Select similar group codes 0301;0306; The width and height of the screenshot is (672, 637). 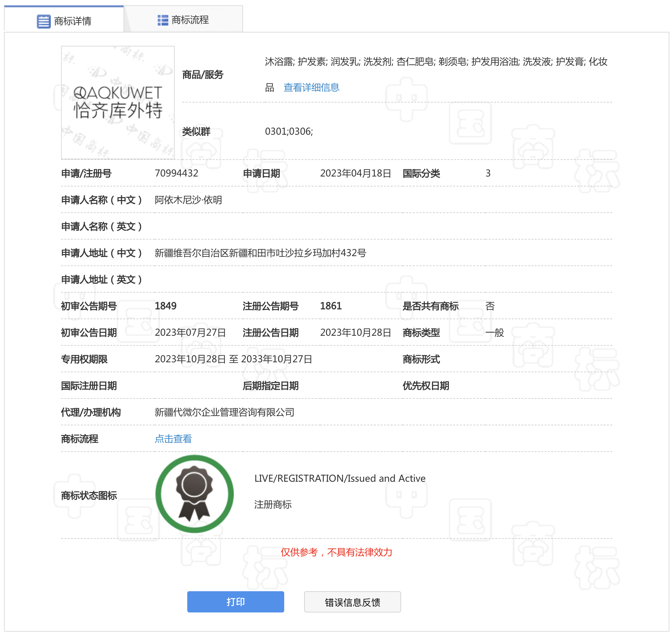(289, 131)
